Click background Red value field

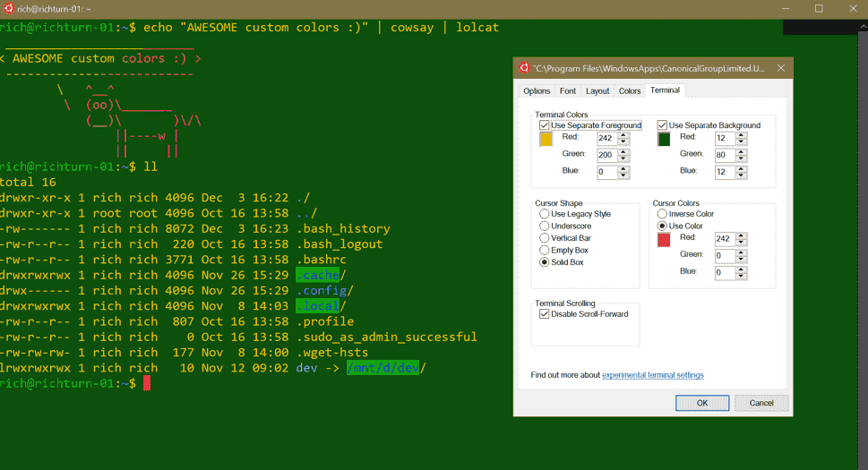[x=725, y=139]
